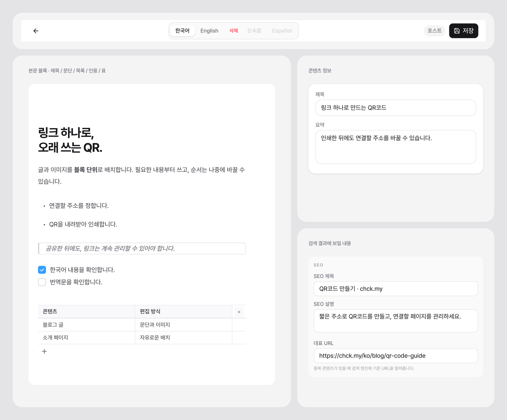
Task: Select the Español language tab
Action: pos(282,31)
